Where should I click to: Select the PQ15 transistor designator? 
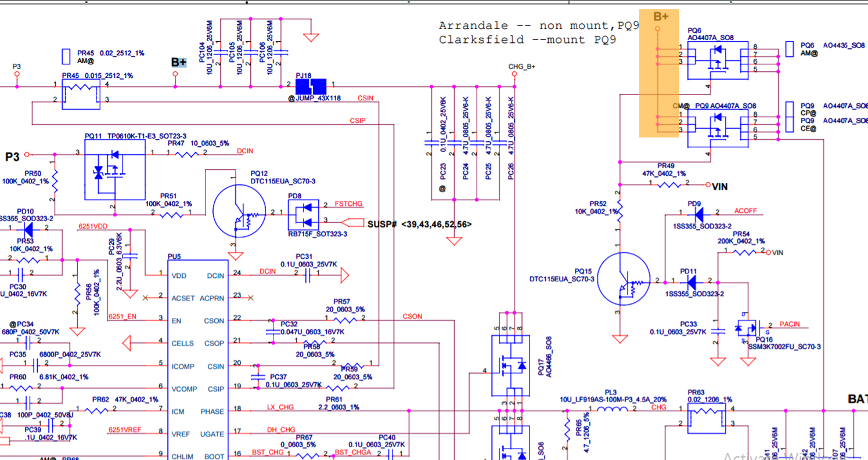pyautogui.click(x=584, y=271)
